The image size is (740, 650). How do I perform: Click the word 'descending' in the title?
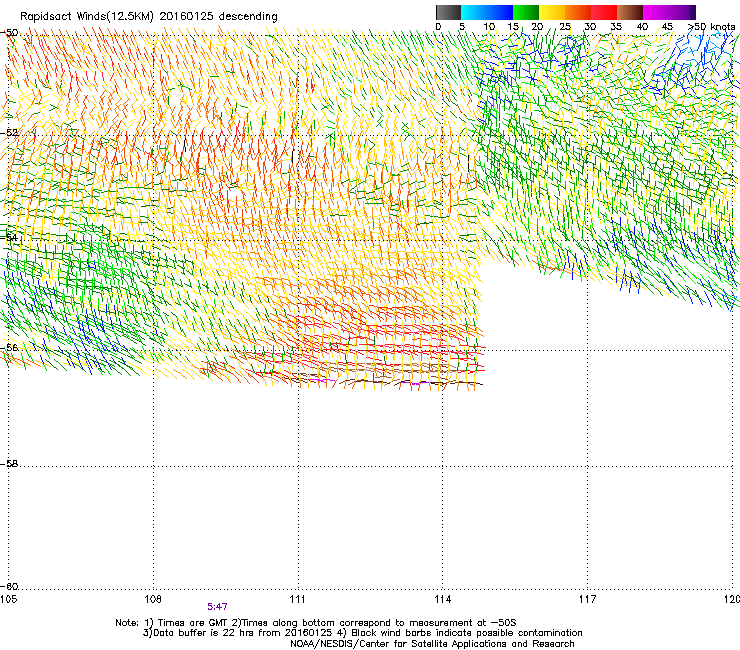pos(248,17)
